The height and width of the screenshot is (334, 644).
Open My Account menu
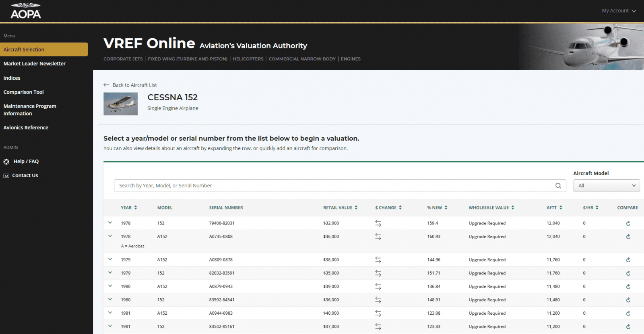tap(619, 11)
